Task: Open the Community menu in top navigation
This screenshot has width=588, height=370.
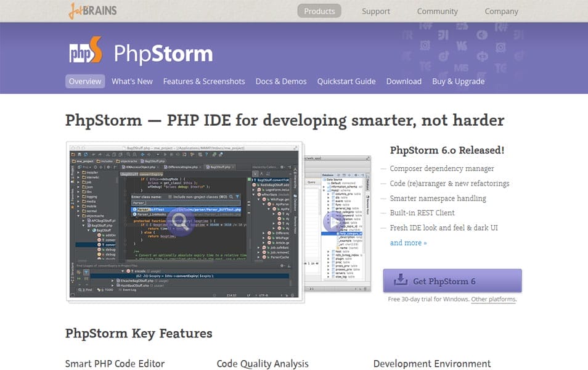Action: [437, 11]
